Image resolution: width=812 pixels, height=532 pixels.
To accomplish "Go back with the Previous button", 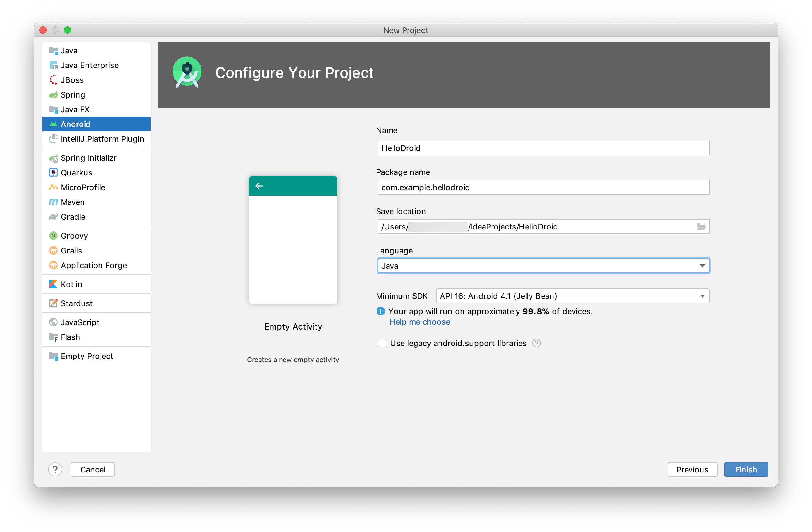I will (692, 469).
